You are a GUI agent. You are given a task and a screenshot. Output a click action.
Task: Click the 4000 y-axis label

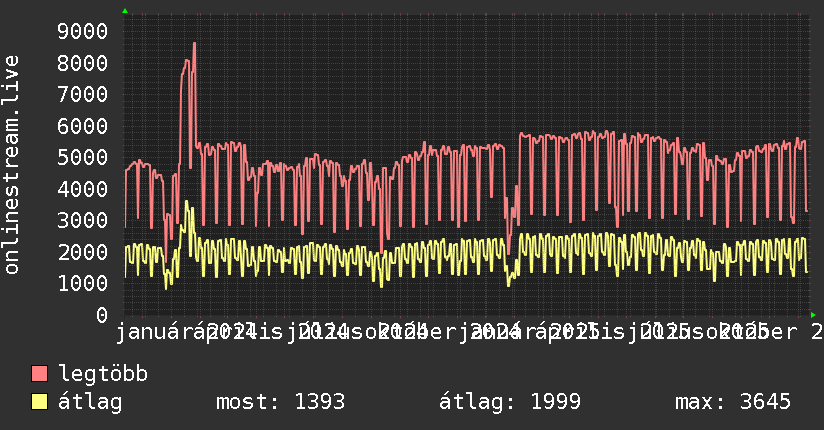pos(83,189)
